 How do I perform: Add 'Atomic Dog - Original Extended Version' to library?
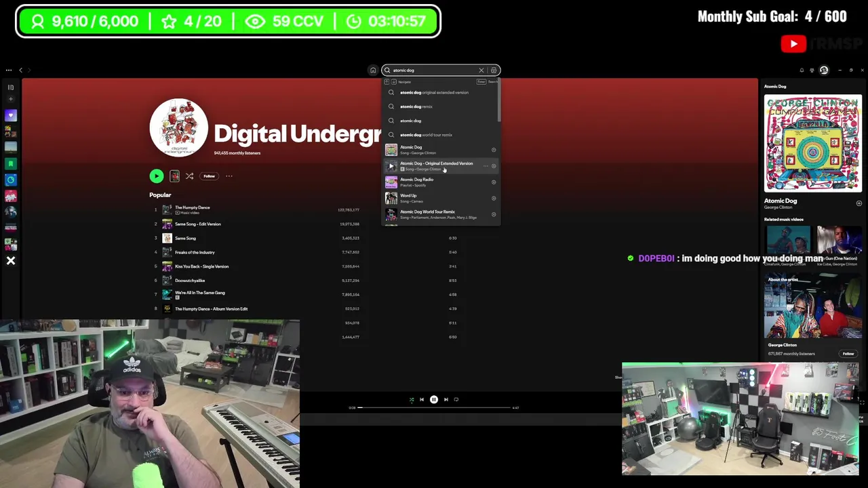pyautogui.click(x=494, y=166)
